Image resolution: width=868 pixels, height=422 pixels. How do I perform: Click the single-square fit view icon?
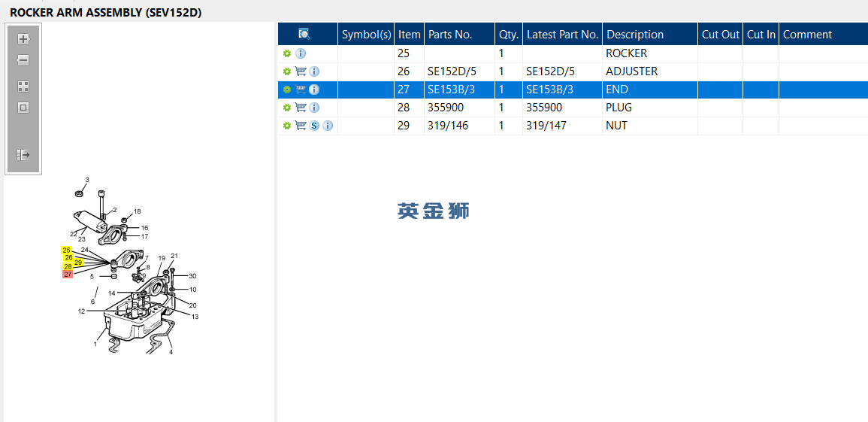click(23, 108)
